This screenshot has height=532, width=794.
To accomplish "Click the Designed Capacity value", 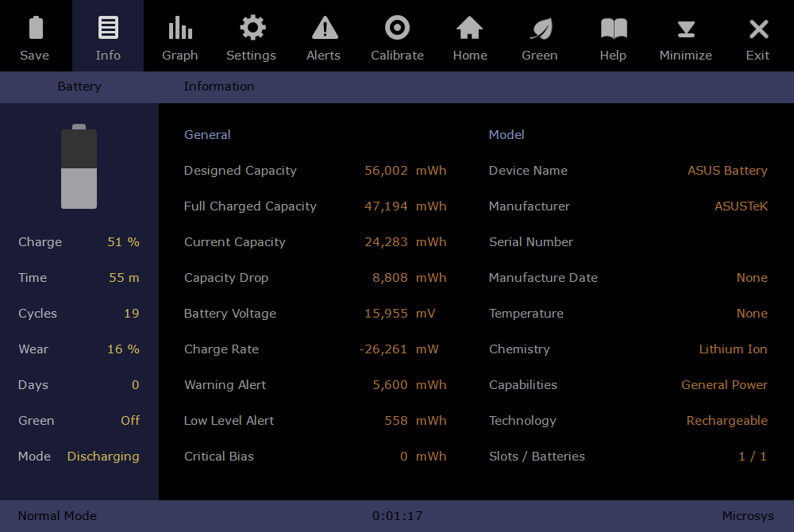I will (x=387, y=171).
